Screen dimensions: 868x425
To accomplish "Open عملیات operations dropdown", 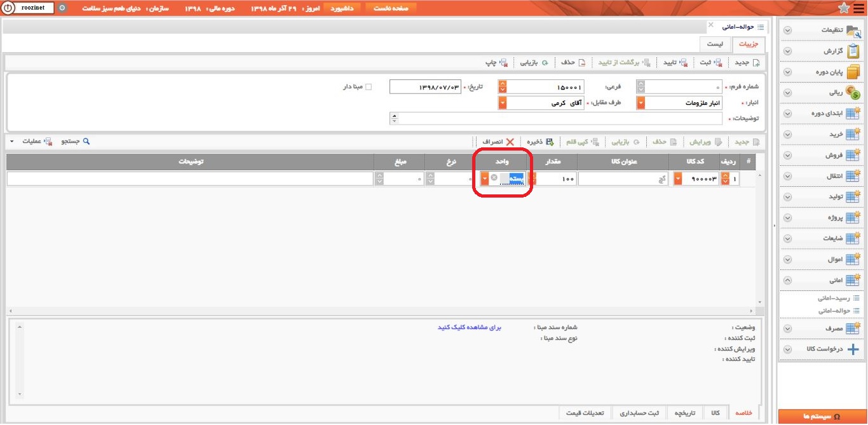I will 31,141.
